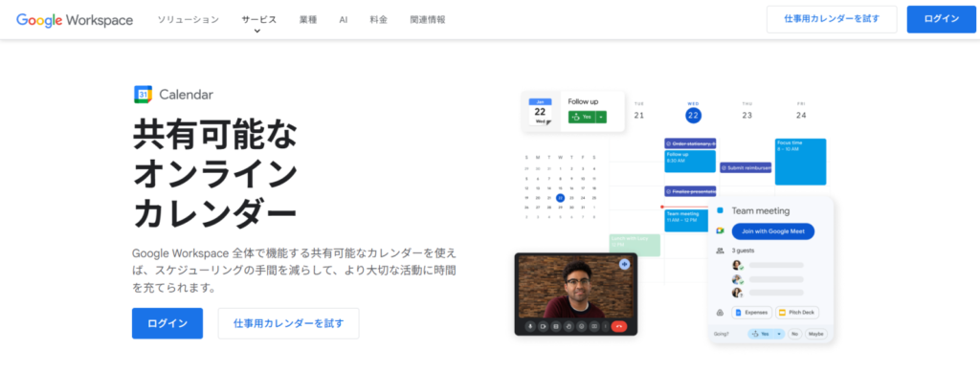The height and width of the screenshot is (371, 980).
Task: Open the 料金 page
Action: [x=379, y=20]
